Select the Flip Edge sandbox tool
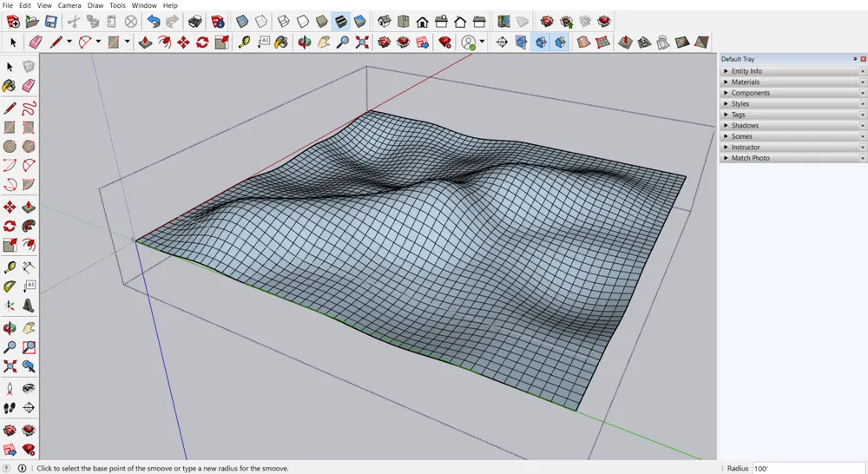 click(x=701, y=42)
